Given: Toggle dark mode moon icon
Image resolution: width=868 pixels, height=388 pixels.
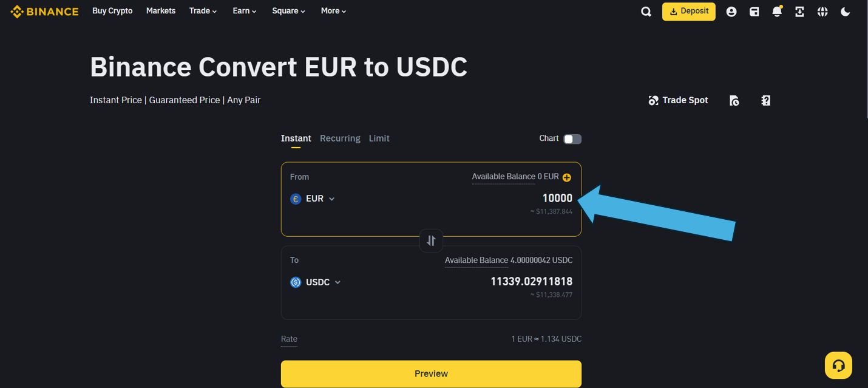Looking at the screenshot, I should (845, 12).
